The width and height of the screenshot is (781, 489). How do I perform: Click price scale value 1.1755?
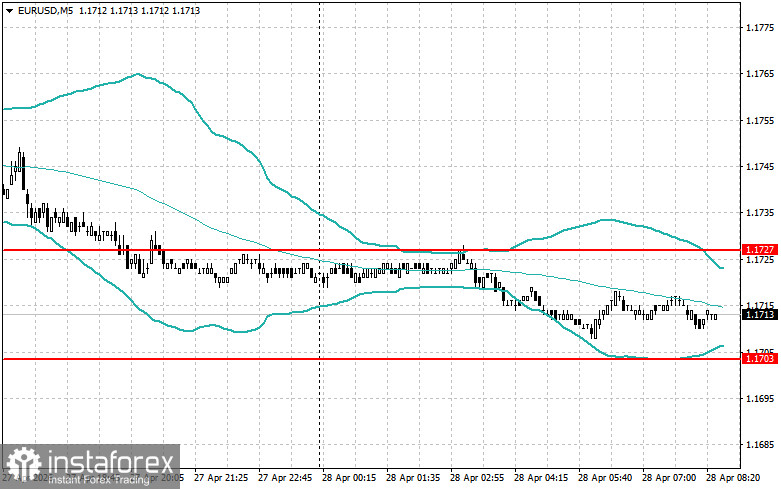pos(760,121)
